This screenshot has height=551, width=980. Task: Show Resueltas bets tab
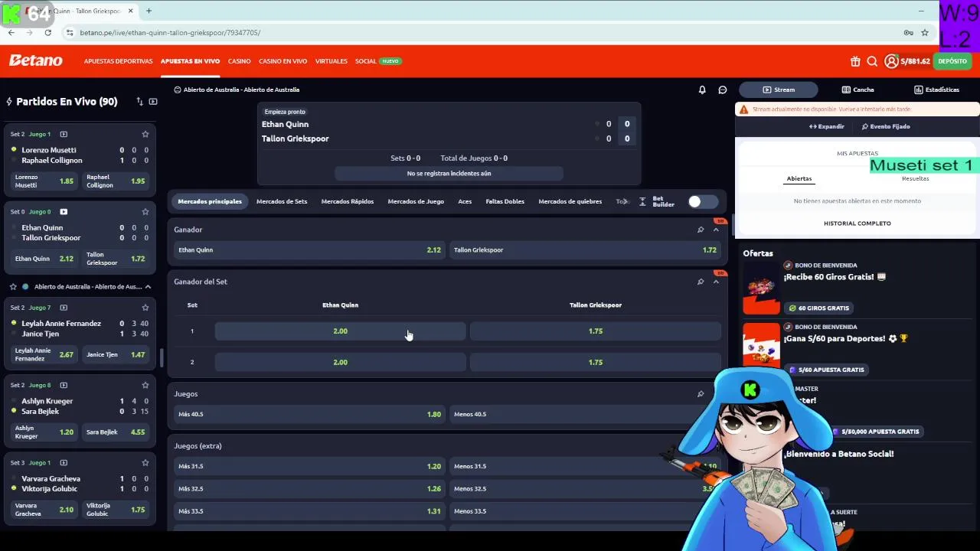tap(915, 178)
